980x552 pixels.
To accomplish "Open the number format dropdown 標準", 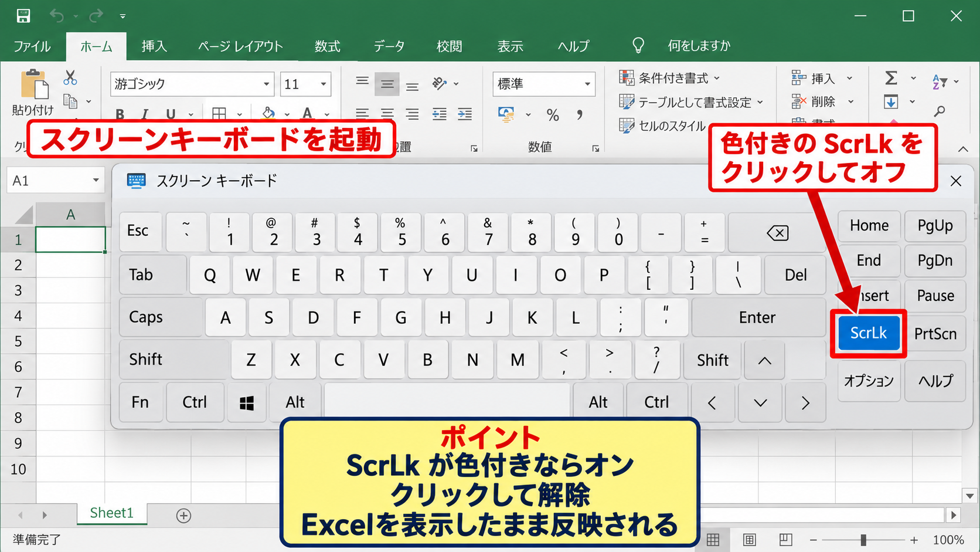I will tap(587, 84).
